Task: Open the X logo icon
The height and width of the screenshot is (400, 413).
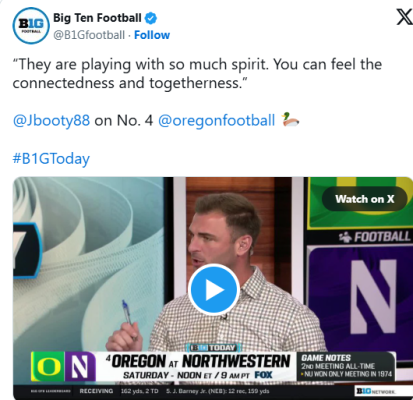Action: coord(404,17)
